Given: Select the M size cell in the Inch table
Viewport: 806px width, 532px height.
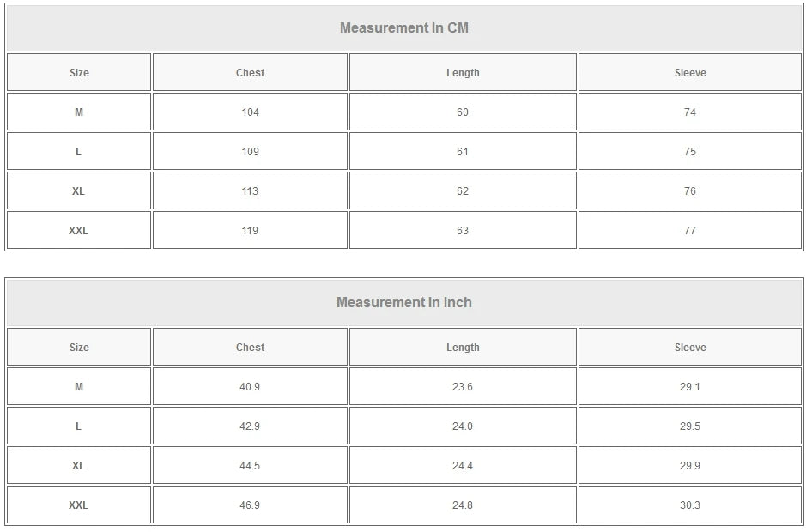Looking at the screenshot, I should [79, 387].
